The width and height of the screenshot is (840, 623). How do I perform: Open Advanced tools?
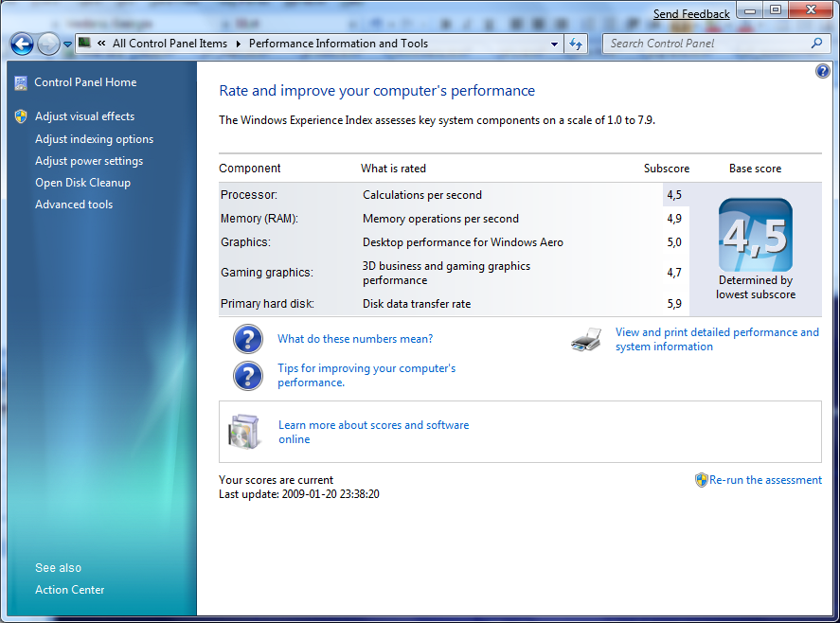(74, 205)
